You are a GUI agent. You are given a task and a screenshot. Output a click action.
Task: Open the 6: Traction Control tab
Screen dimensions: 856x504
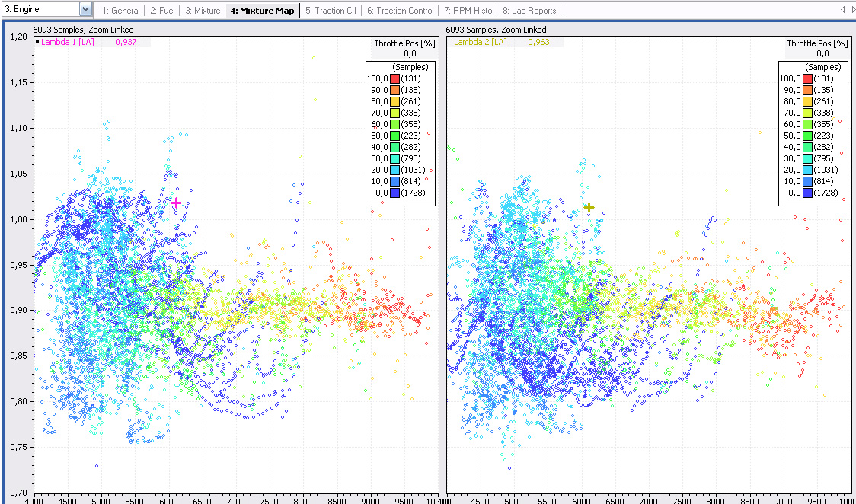pos(400,11)
